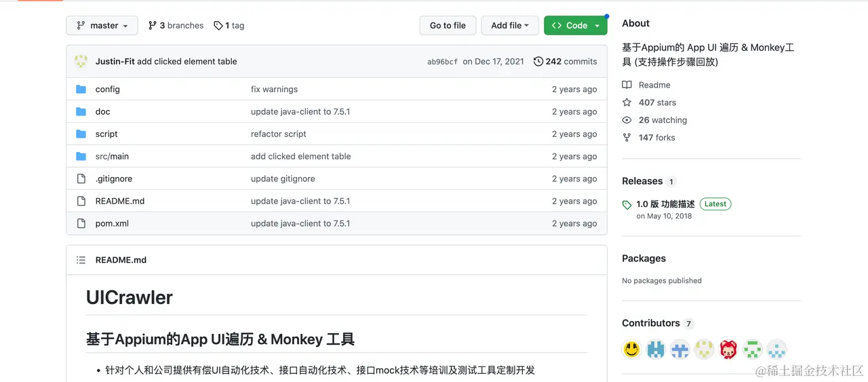Open the Justin-Fit author link
Viewport: 868px width, 382px height.
pos(115,61)
